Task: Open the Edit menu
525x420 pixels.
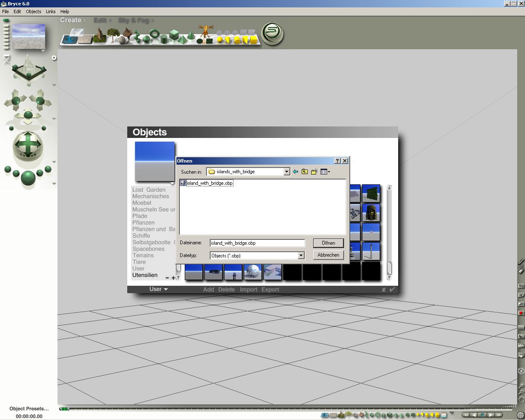Action: point(17,11)
